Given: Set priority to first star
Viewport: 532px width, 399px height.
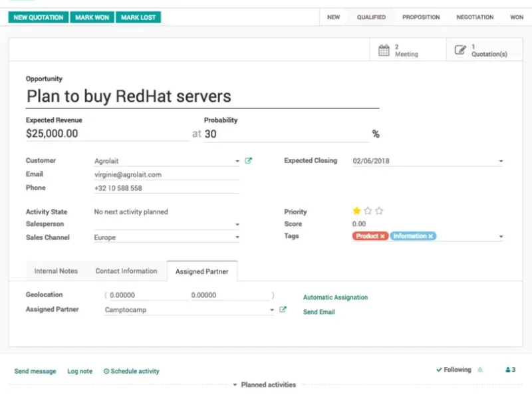Looking at the screenshot, I should pos(356,211).
